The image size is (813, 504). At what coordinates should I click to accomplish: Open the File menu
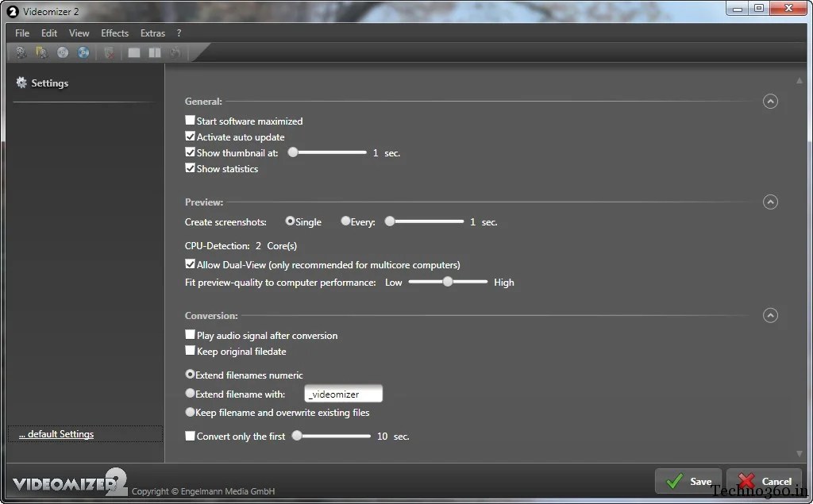[22, 33]
